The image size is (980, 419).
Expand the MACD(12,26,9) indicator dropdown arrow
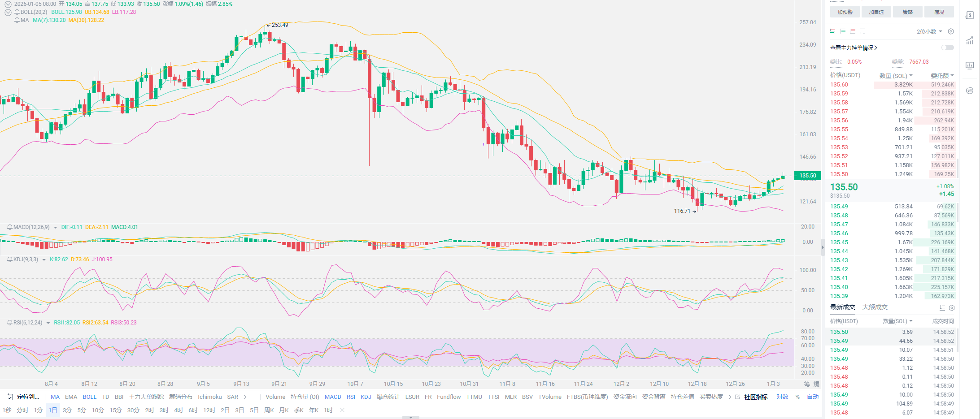coord(56,228)
